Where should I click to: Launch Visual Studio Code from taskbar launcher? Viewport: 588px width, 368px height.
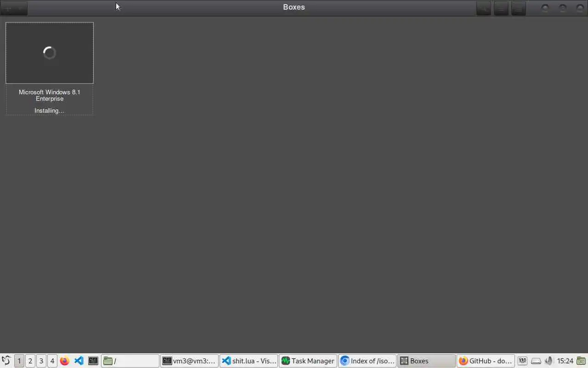point(79,361)
